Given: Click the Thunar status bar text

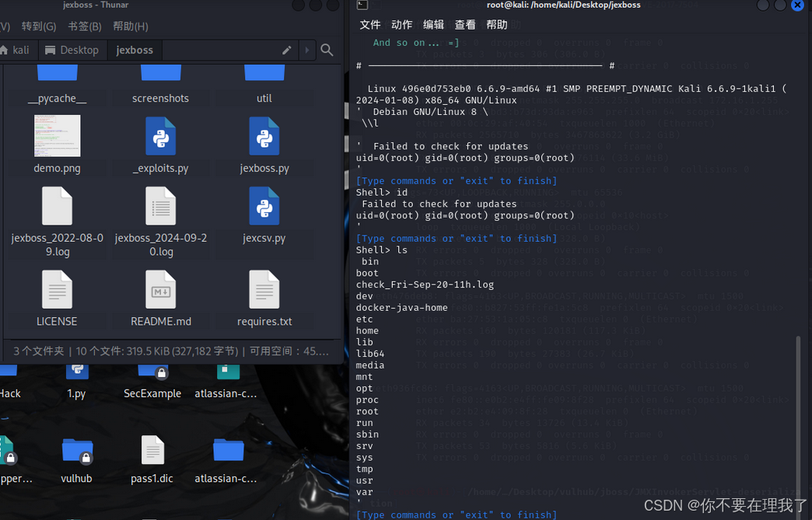Looking at the screenshot, I should pos(171,351).
